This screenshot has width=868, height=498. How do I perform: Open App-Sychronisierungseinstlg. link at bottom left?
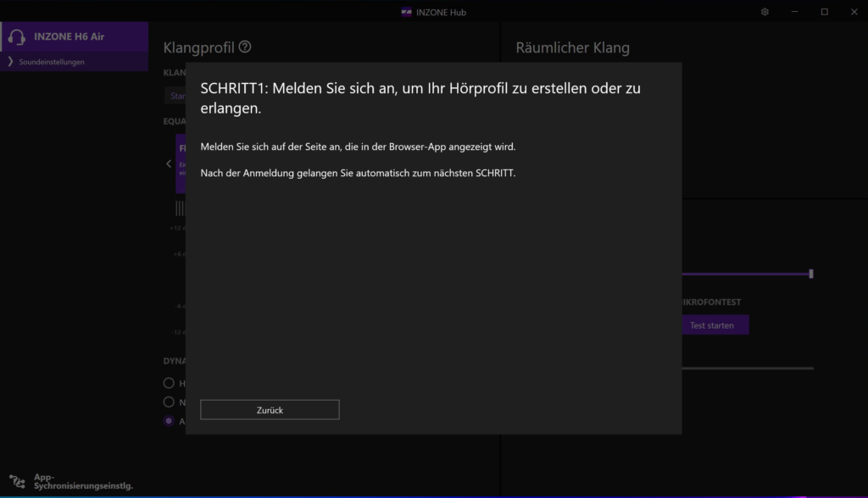[83, 482]
